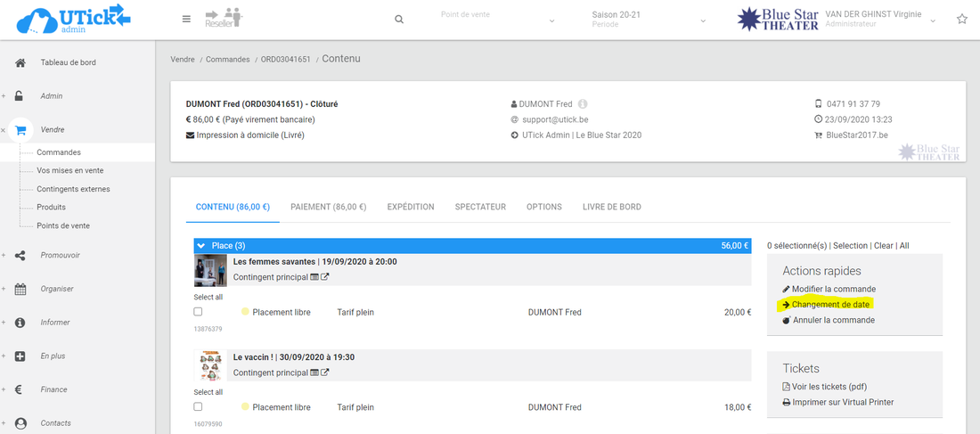Click the Organiser calendar icon

pyautogui.click(x=20, y=289)
